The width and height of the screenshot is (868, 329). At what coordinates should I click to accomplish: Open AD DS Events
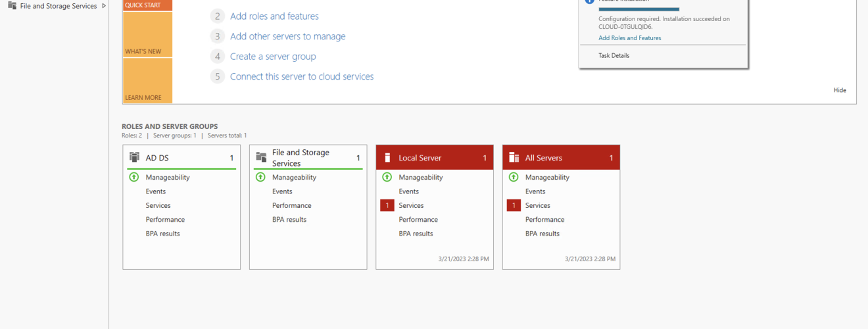(x=156, y=191)
